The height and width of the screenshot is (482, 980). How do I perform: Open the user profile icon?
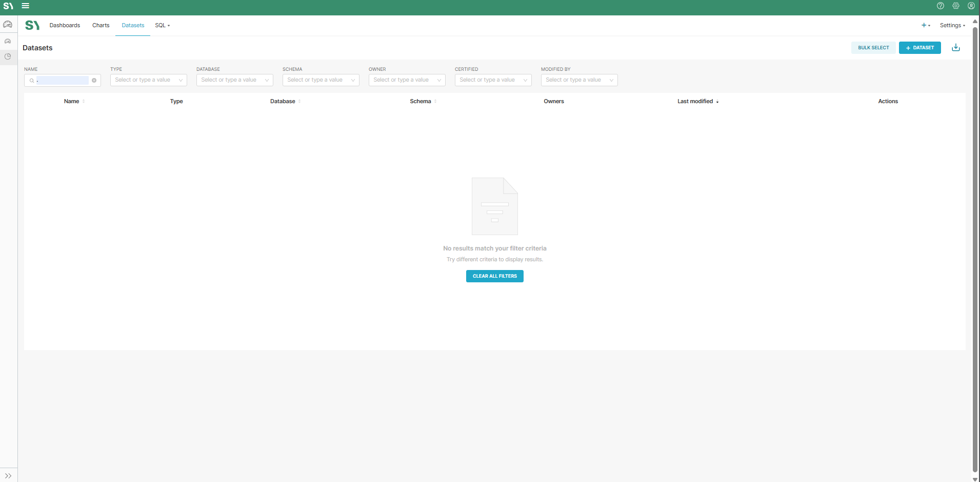coord(971,6)
